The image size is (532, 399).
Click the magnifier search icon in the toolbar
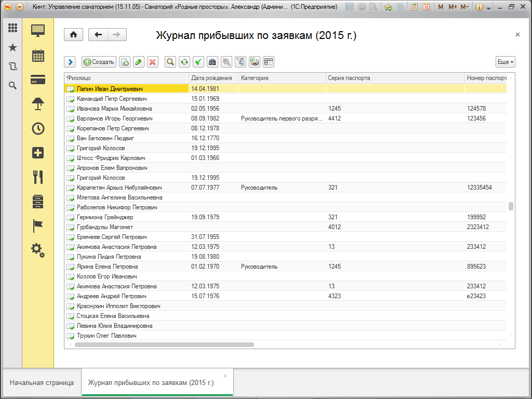pos(170,62)
